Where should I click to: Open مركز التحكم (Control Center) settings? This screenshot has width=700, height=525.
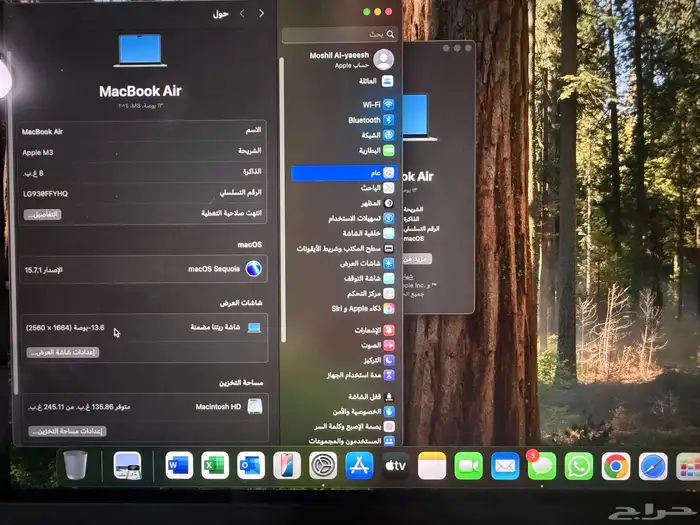coord(363,294)
